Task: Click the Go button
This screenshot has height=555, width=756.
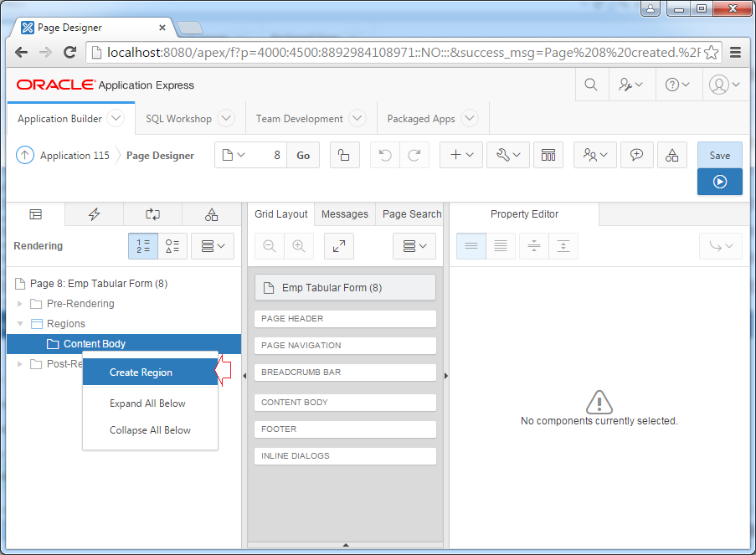Action: tap(303, 155)
